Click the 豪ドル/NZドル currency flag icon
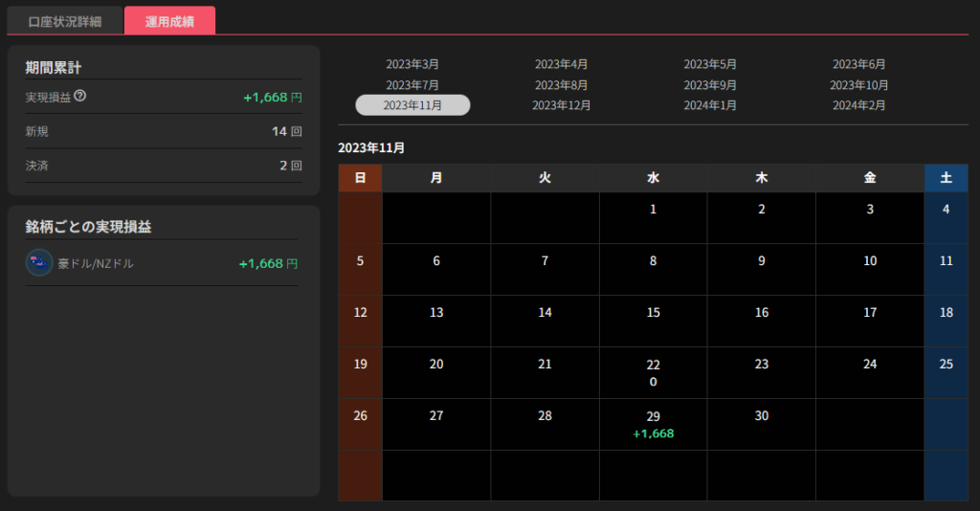The width and height of the screenshot is (980, 511). pos(38,263)
